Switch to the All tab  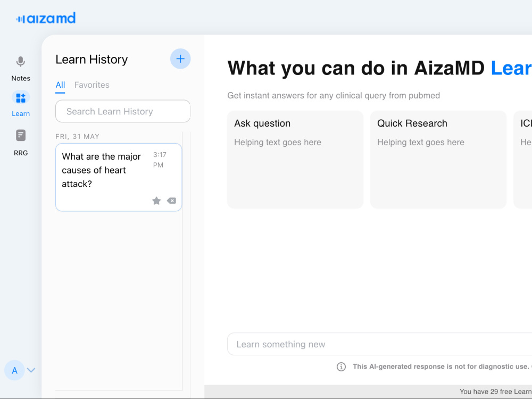pyautogui.click(x=60, y=85)
